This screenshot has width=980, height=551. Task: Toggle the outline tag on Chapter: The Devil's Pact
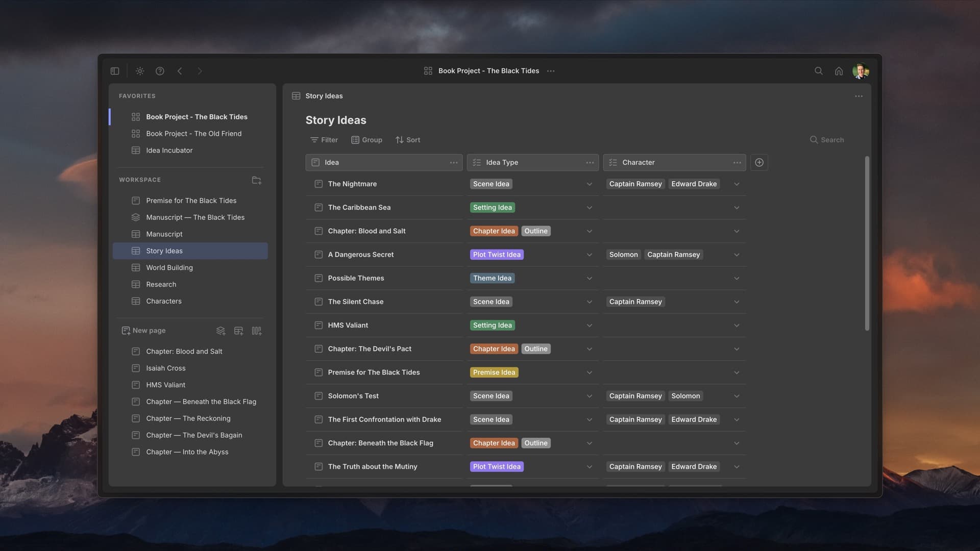tap(535, 348)
